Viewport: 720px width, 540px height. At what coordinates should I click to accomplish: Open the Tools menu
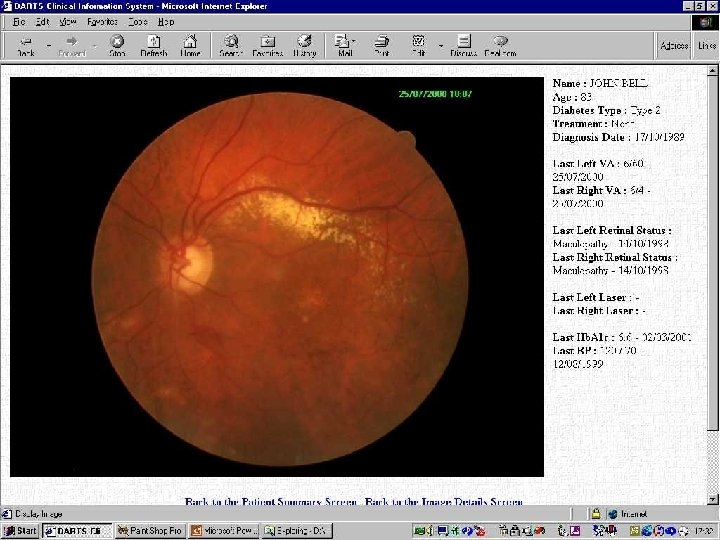(137, 20)
